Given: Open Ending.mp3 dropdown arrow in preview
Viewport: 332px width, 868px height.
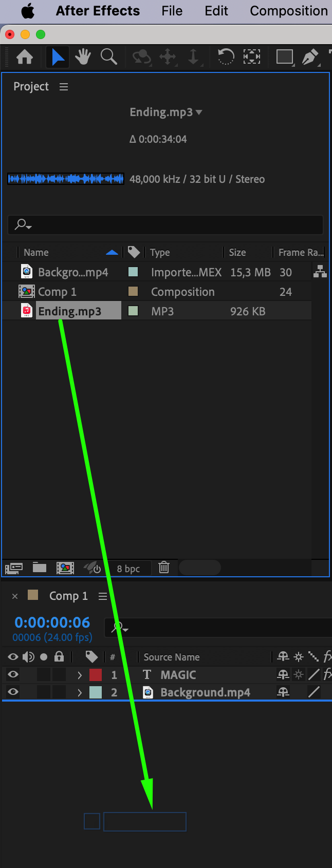Looking at the screenshot, I should click(199, 112).
